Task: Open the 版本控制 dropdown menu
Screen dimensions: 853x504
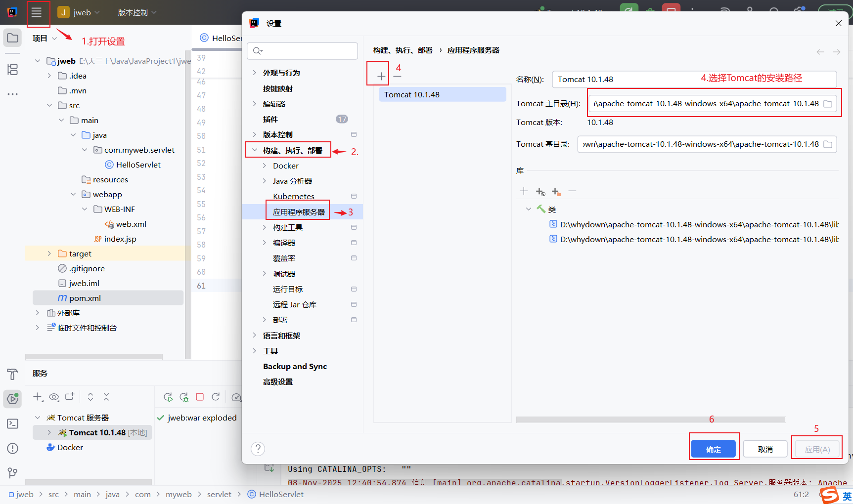Action: click(137, 12)
